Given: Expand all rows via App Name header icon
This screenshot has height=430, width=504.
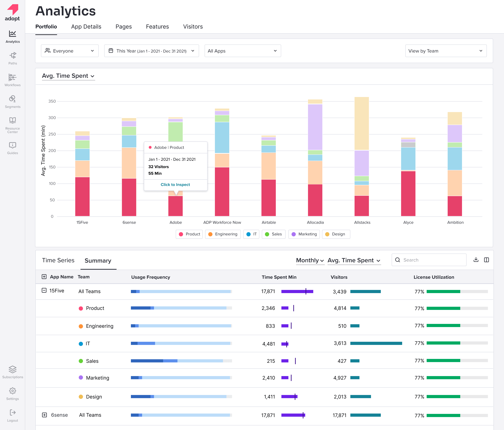Looking at the screenshot, I should tap(44, 277).
